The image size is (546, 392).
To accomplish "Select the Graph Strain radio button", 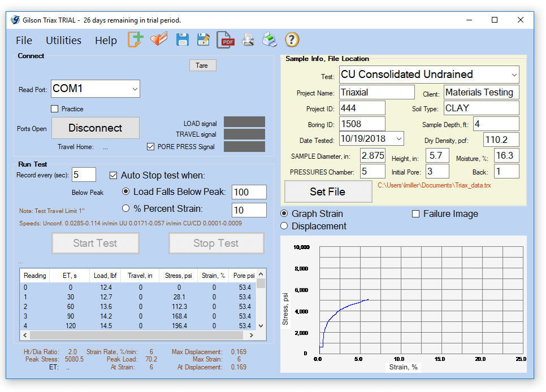I will point(284,214).
